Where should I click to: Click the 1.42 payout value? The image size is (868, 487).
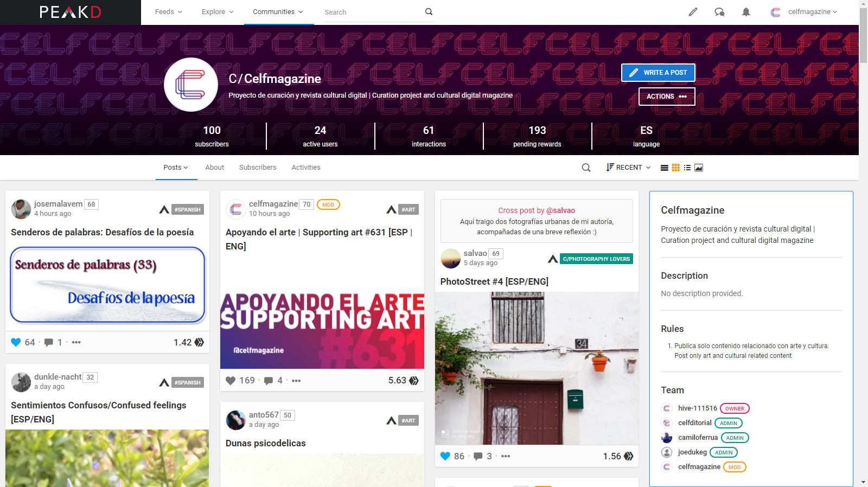click(182, 342)
